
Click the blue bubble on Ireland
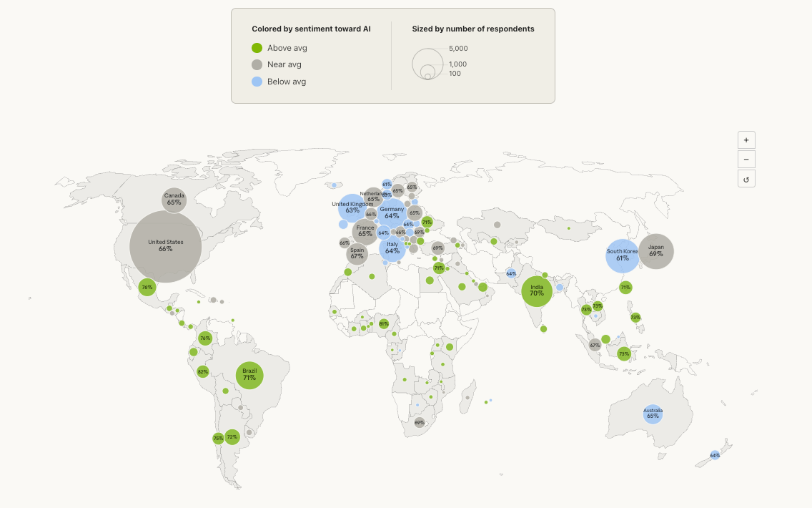point(343,225)
